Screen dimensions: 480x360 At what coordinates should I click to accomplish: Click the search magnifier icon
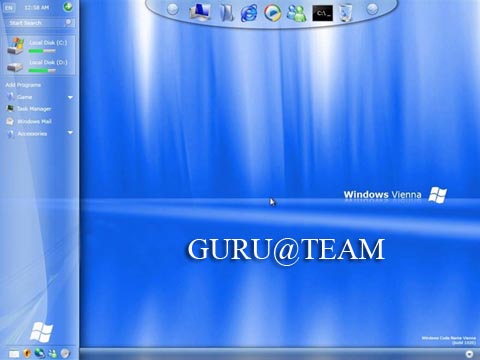(68, 22)
